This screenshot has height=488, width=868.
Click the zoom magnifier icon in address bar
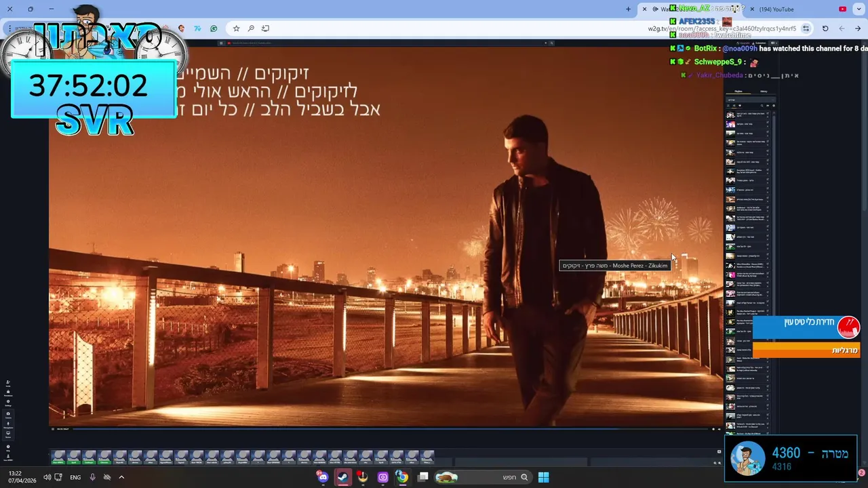pyautogui.click(x=251, y=28)
